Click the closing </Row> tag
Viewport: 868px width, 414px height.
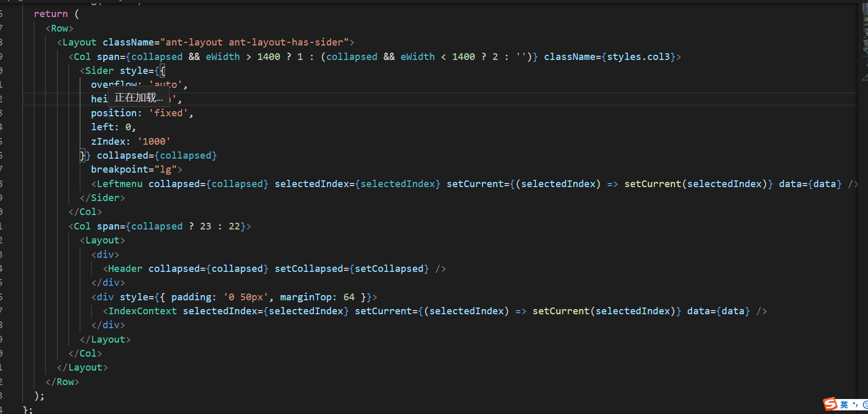tap(62, 382)
